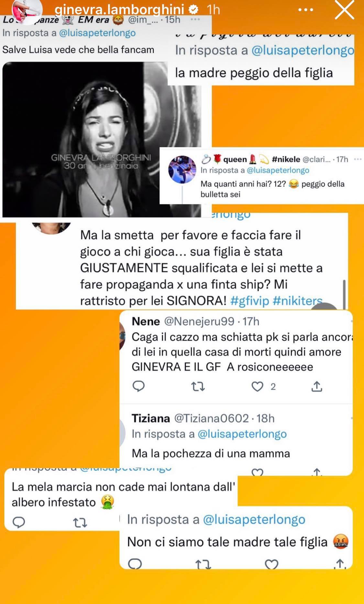Click reply icon under 'La mela marcia' tweet

(x=19, y=522)
